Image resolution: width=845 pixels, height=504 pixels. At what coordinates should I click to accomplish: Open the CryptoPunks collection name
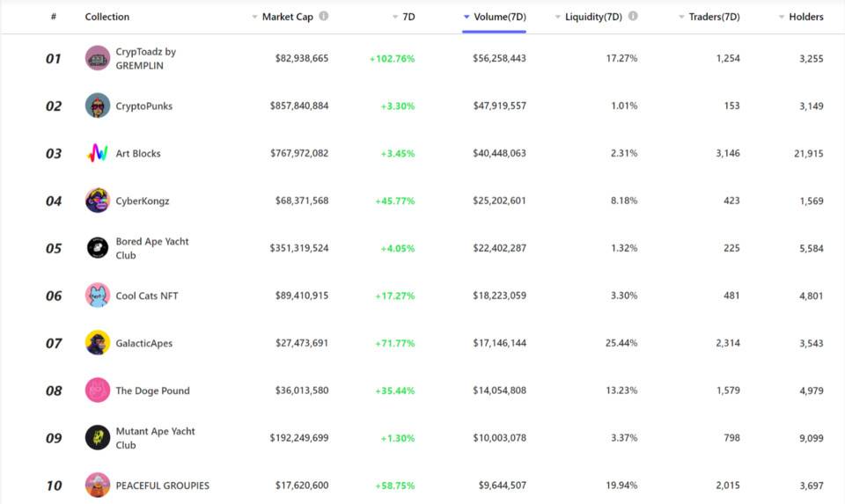[143, 106]
